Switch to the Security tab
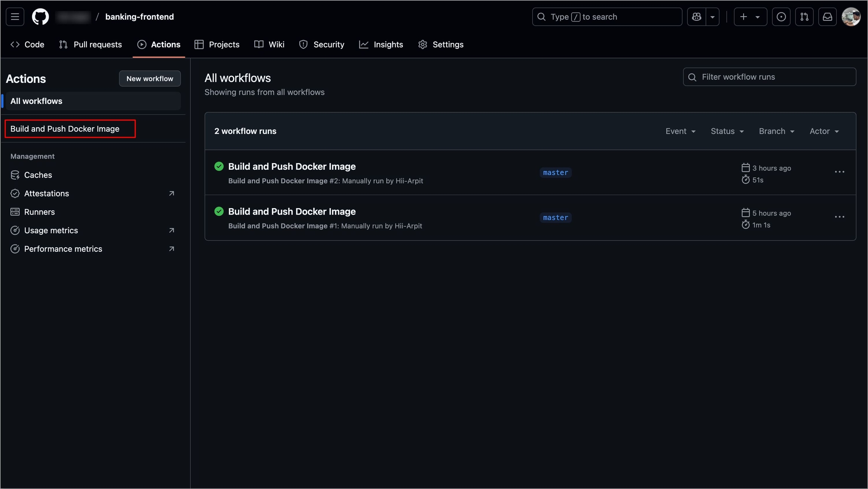 (x=322, y=44)
